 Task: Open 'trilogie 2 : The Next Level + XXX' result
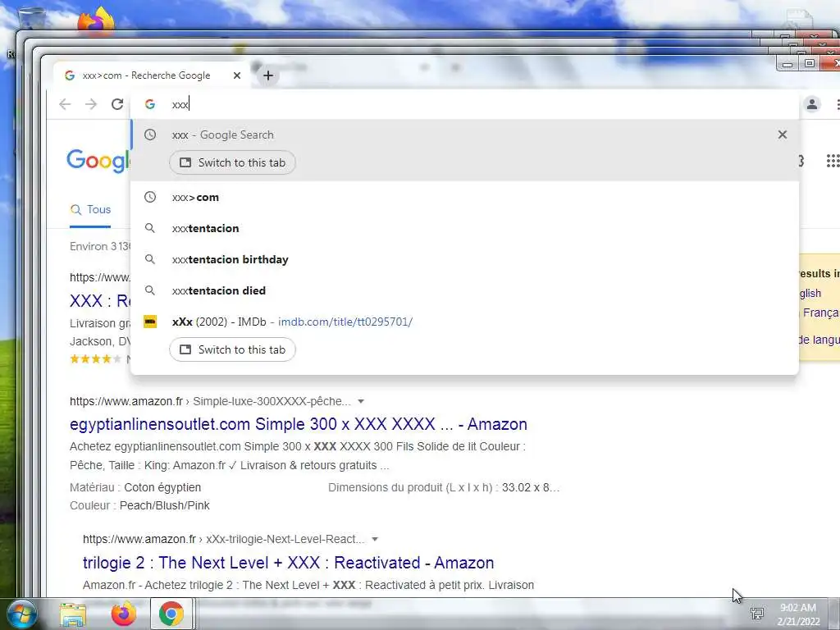(288, 563)
